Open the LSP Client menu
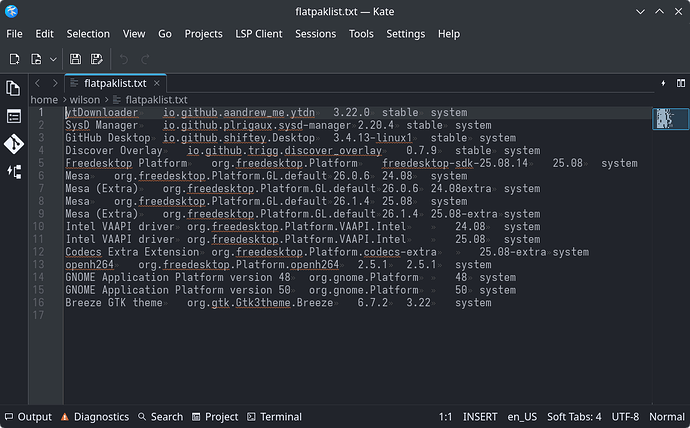Image resolution: width=690 pixels, height=428 pixels. [x=259, y=34]
